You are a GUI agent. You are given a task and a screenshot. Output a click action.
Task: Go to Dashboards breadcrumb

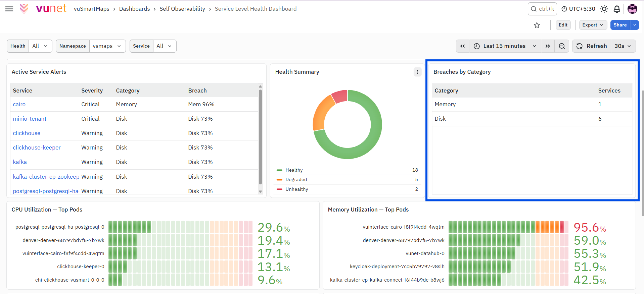(x=134, y=9)
